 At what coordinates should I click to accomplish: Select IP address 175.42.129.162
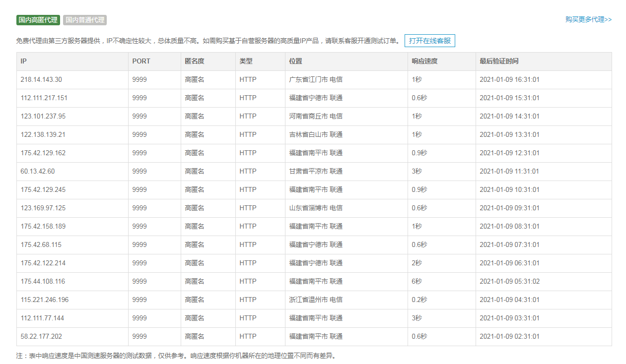coord(43,153)
